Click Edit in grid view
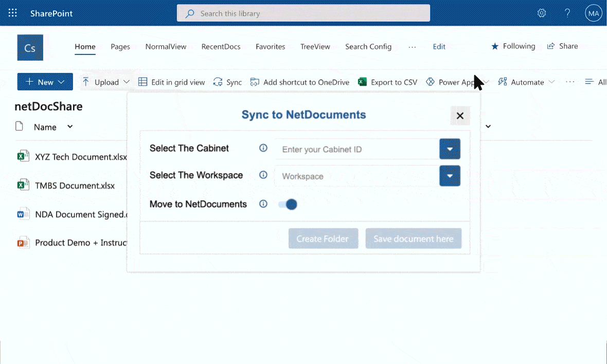 [171, 82]
